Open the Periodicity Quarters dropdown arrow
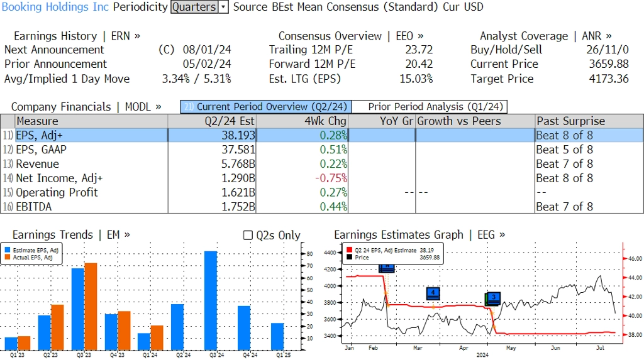 (223, 7)
